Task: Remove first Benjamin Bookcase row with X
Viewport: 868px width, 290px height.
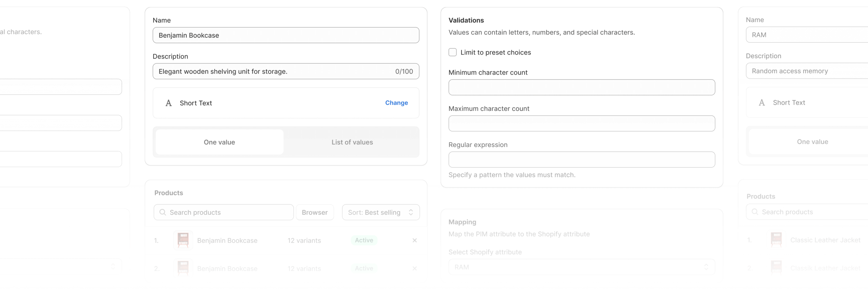Action: 414,241
